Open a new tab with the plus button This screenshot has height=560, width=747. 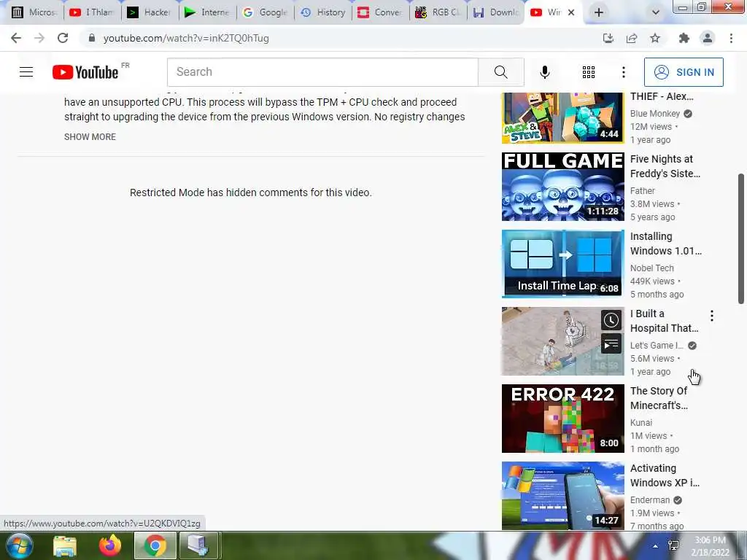[x=598, y=12]
